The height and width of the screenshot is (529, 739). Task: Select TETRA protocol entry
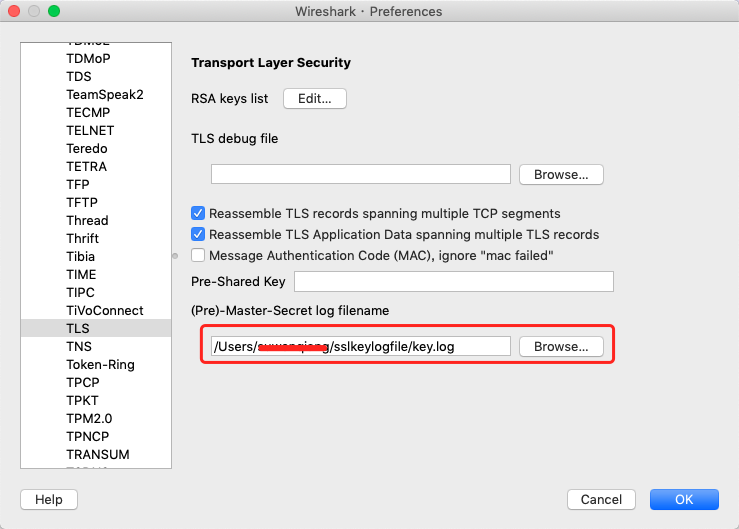96,166
